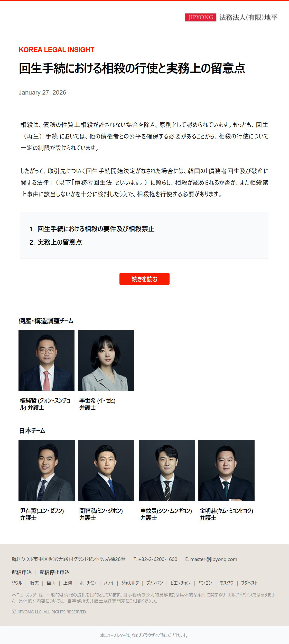Image resolution: width=289 pixels, height=644 pixels.
Task: Click the red 続きを読む button
Action: (144, 279)
